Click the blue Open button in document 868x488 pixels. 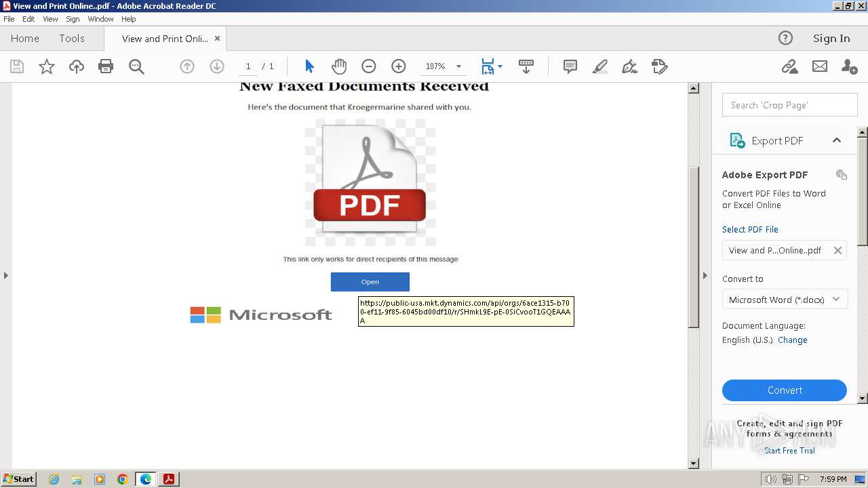pos(370,282)
